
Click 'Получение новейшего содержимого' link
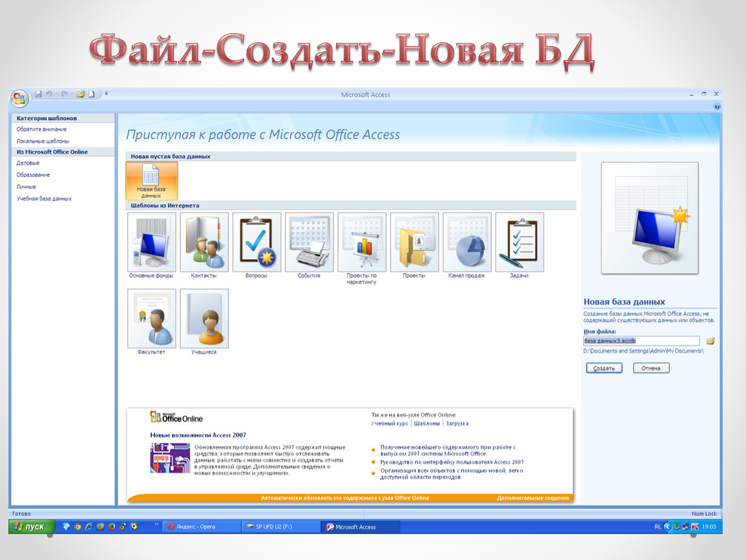click(x=448, y=450)
